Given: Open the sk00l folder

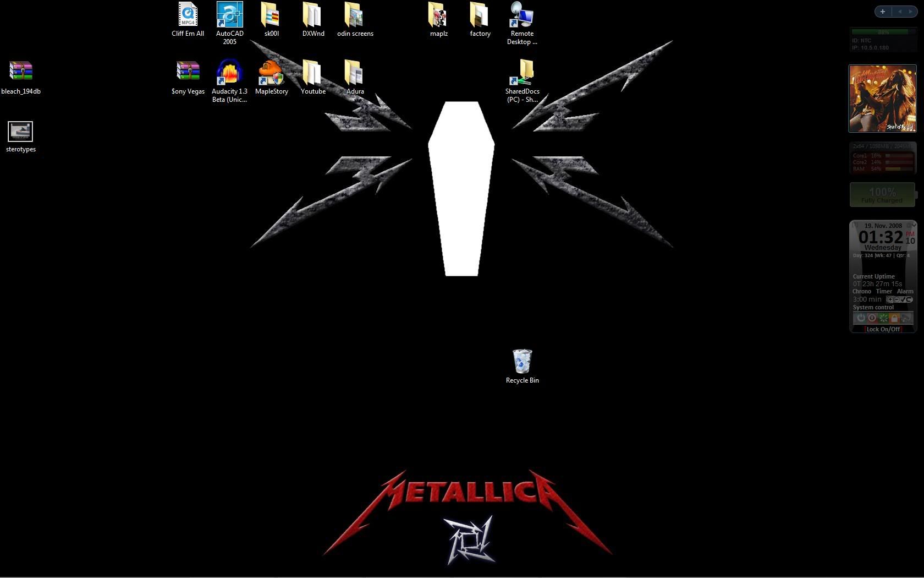Looking at the screenshot, I should [x=271, y=20].
